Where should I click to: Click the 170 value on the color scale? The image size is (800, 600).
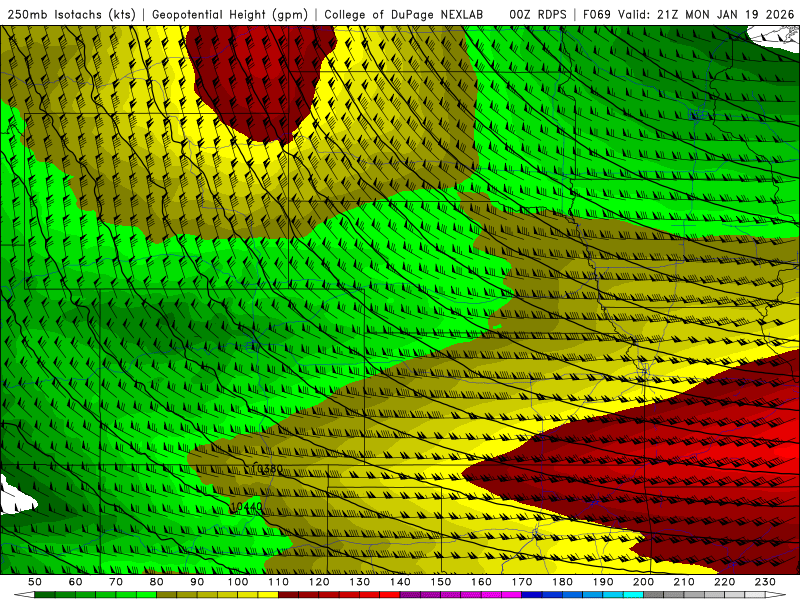pyautogui.click(x=522, y=582)
